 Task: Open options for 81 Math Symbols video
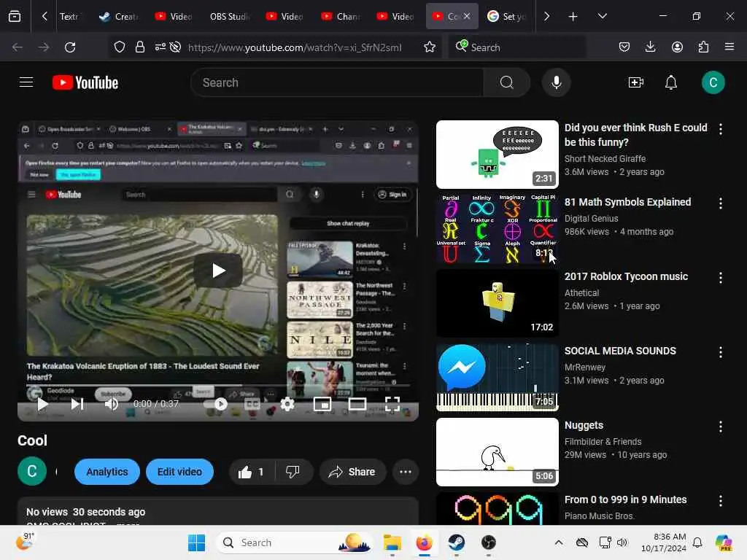tap(720, 203)
